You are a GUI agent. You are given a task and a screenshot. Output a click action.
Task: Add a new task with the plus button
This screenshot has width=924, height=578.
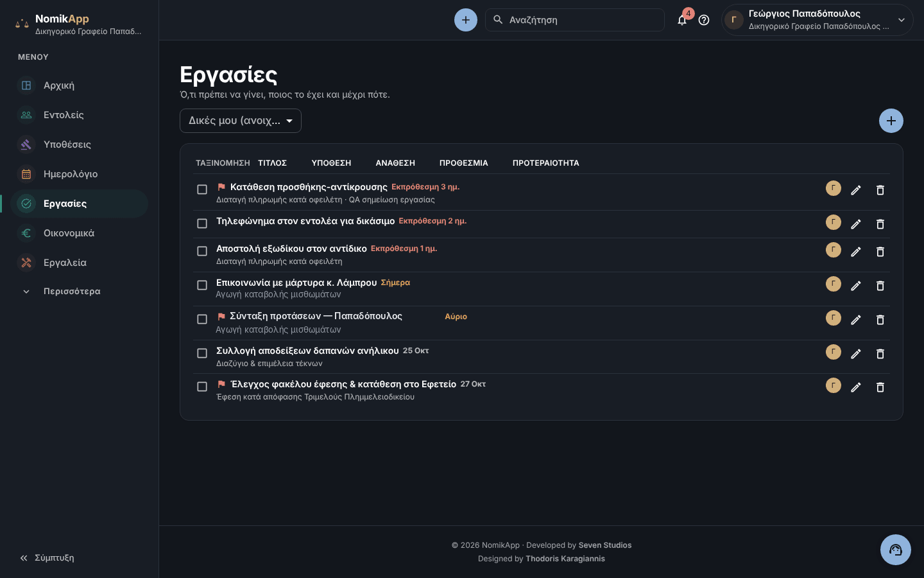point(891,121)
